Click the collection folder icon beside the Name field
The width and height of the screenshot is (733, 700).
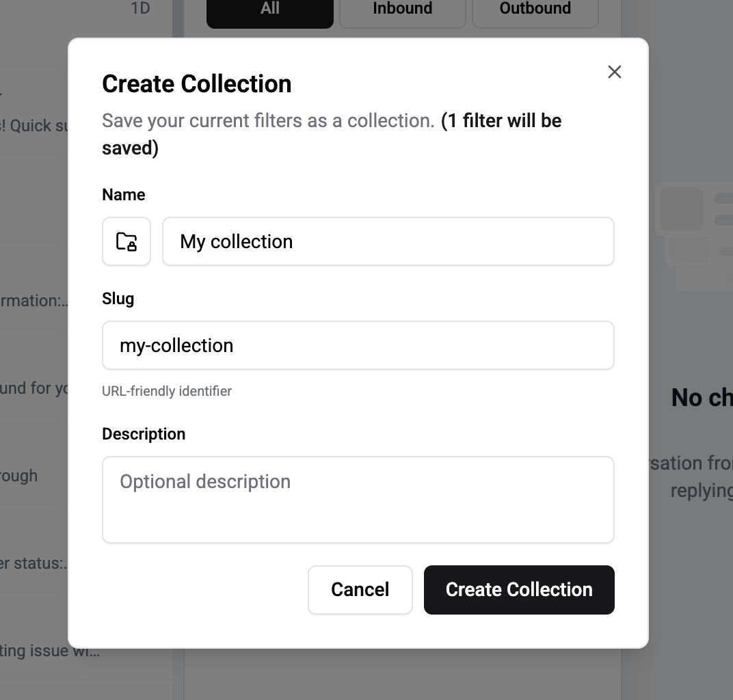pos(126,241)
